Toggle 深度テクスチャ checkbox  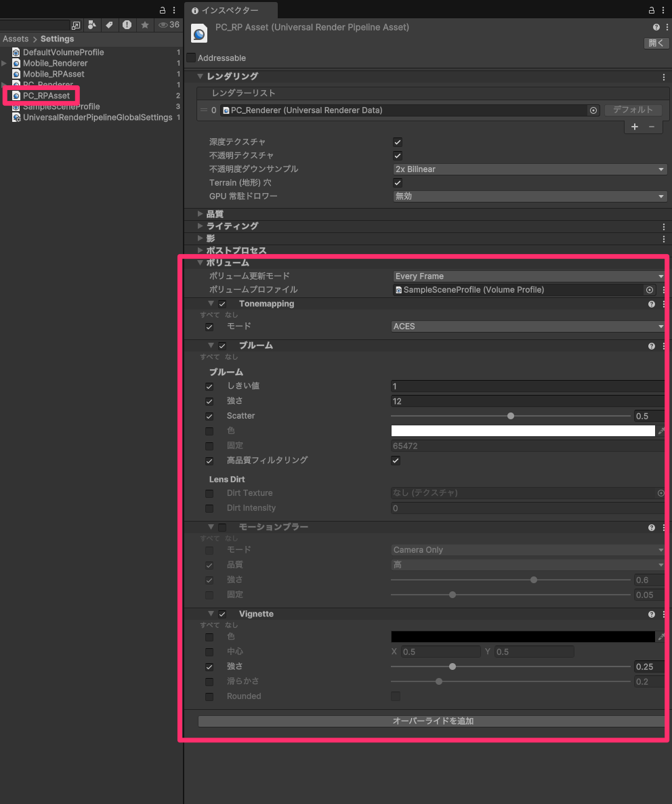(x=398, y=142)
